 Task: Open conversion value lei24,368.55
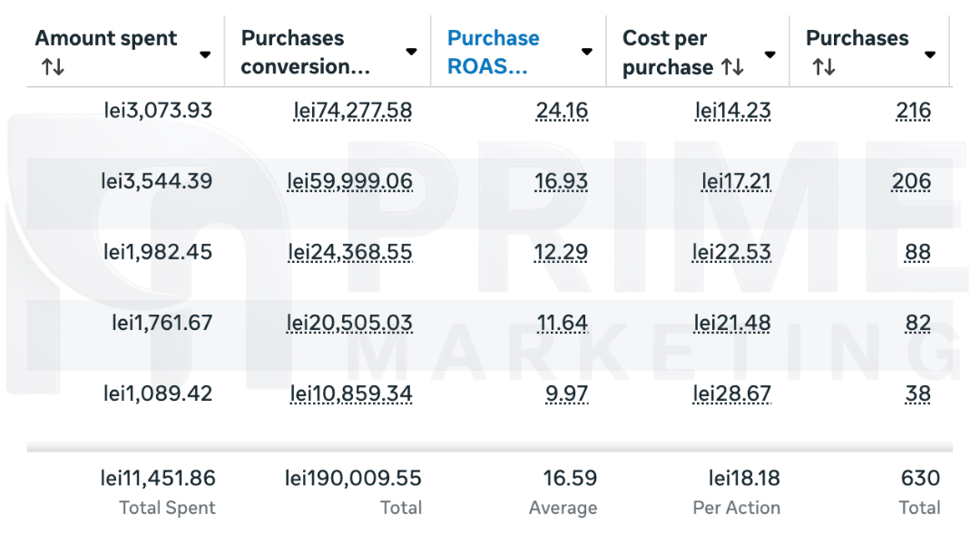pyautogui.click(x=350, y=252)
